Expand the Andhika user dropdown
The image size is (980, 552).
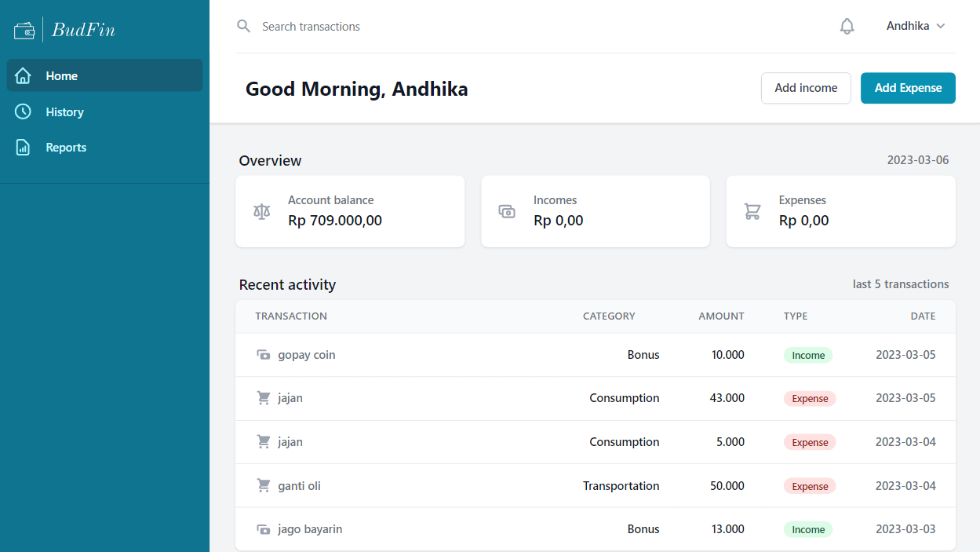pos(915,27)
